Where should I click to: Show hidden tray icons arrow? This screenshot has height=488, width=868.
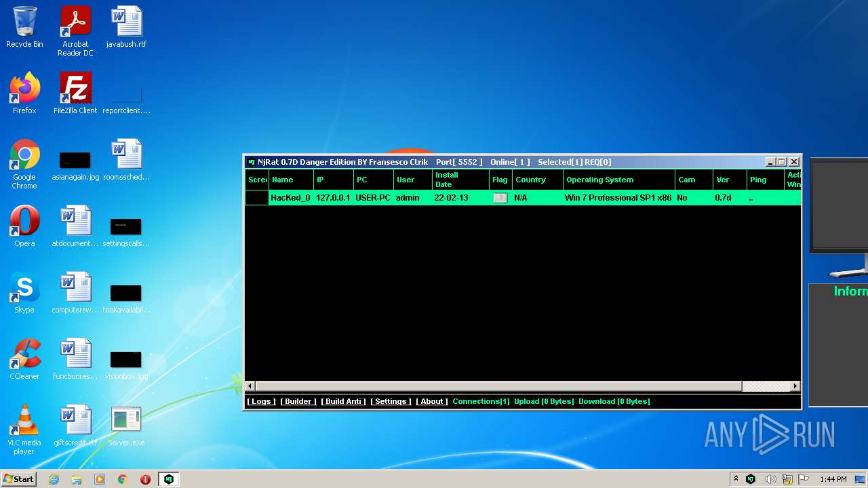(736, 479)
